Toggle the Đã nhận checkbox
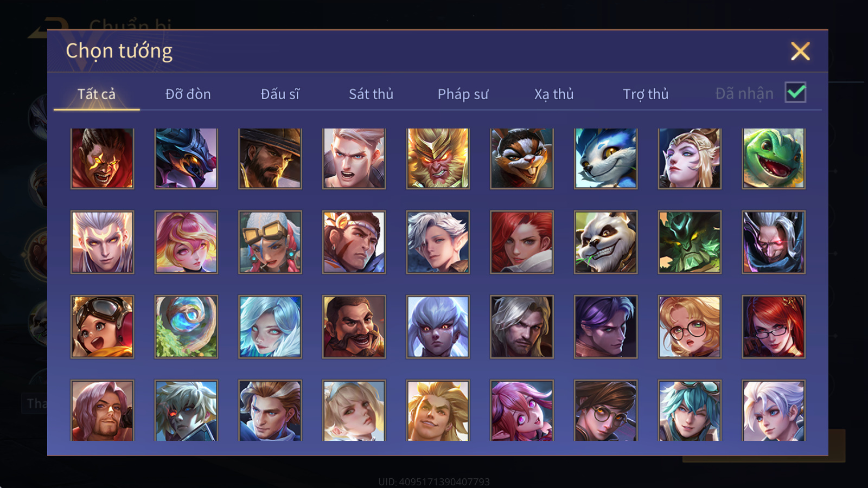The image size is (868, 488). [795, 92]
